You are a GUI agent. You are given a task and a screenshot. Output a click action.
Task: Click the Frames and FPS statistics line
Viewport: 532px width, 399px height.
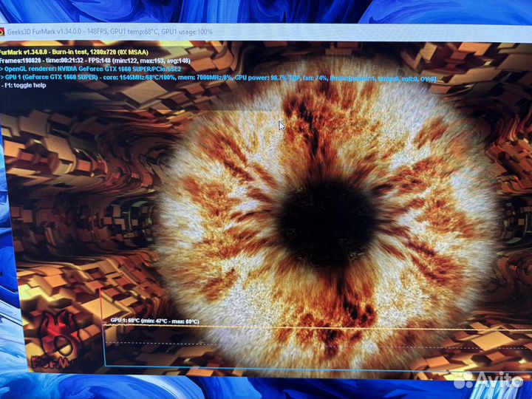coord(96,61)
